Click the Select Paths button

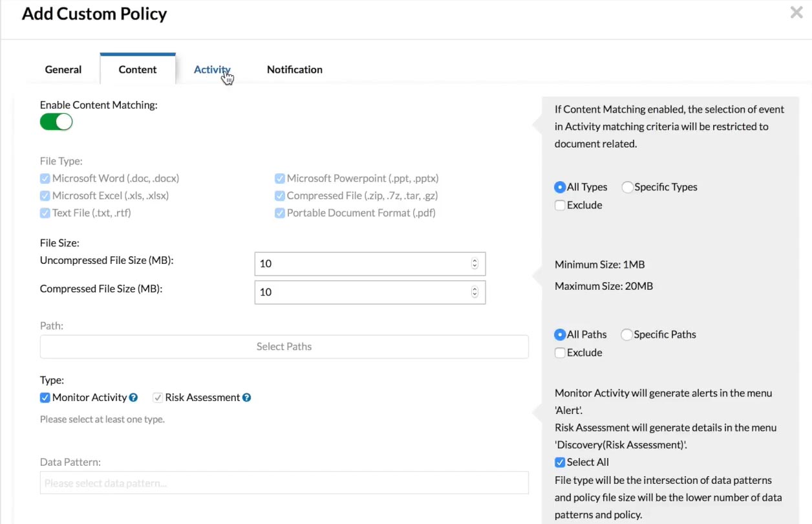[x=284, y=347]
